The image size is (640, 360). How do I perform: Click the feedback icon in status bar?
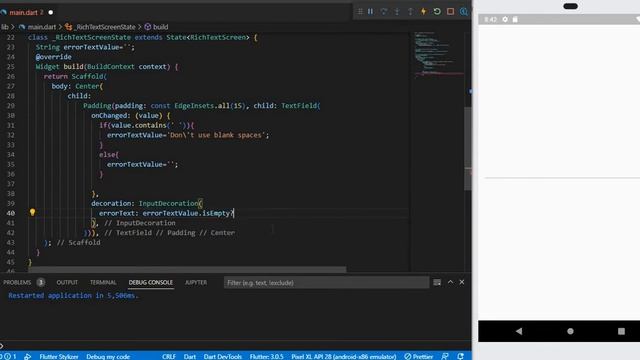(445, 356)
